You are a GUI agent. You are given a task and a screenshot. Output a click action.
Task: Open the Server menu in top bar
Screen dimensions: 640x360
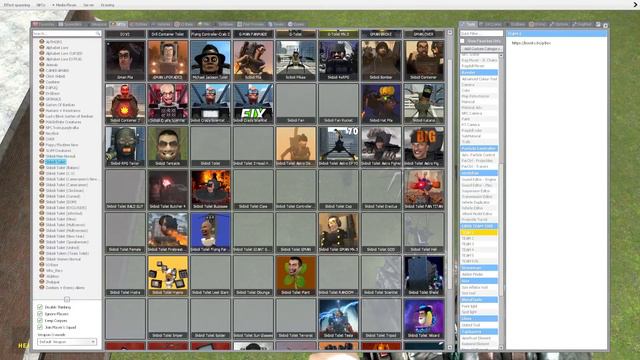pos(88,5)
